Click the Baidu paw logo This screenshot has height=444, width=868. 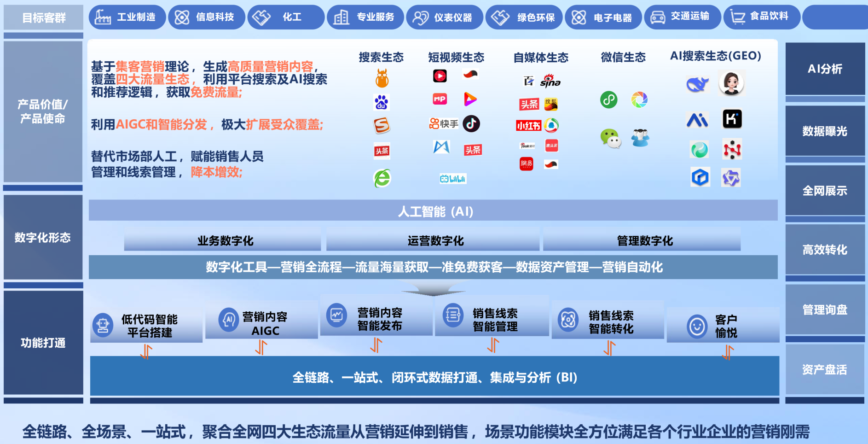point(382,102)
